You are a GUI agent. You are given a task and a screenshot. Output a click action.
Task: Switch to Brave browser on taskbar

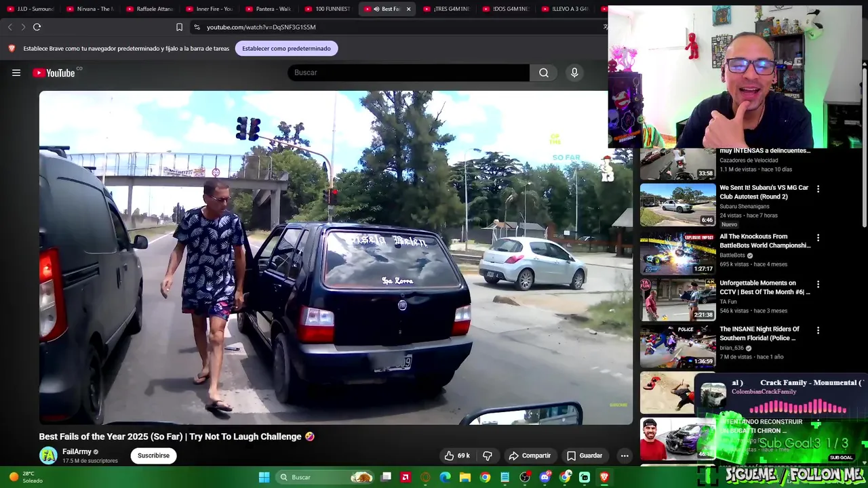(x=604, y=477)
